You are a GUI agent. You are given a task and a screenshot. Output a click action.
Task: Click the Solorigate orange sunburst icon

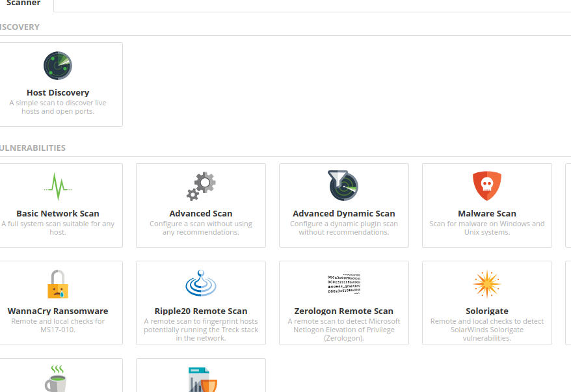click(486, 284)
